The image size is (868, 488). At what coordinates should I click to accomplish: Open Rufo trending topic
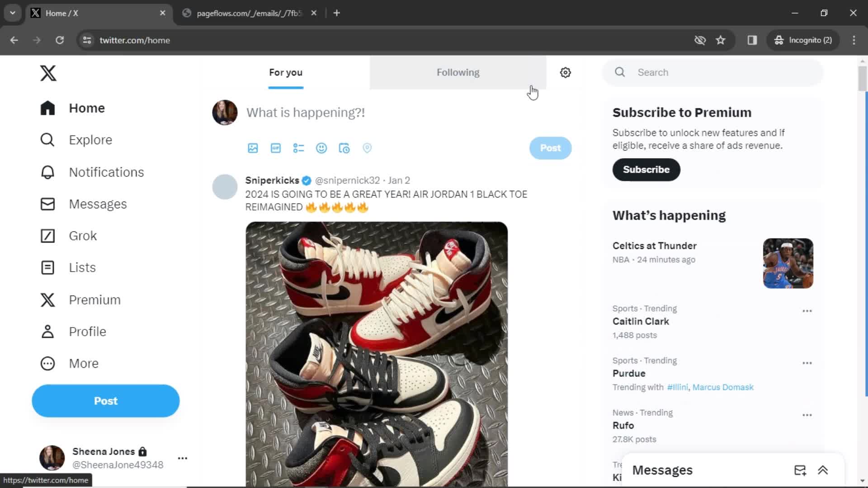(x=623, y=425)
